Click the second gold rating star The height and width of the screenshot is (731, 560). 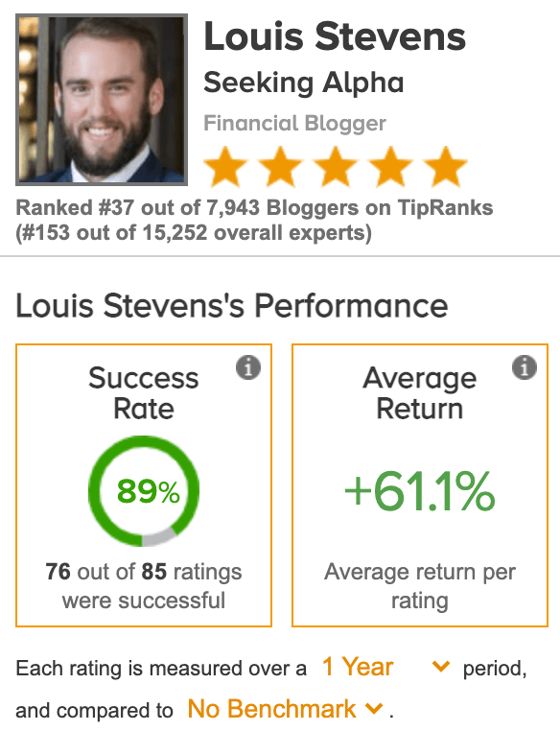pos(280,166)
